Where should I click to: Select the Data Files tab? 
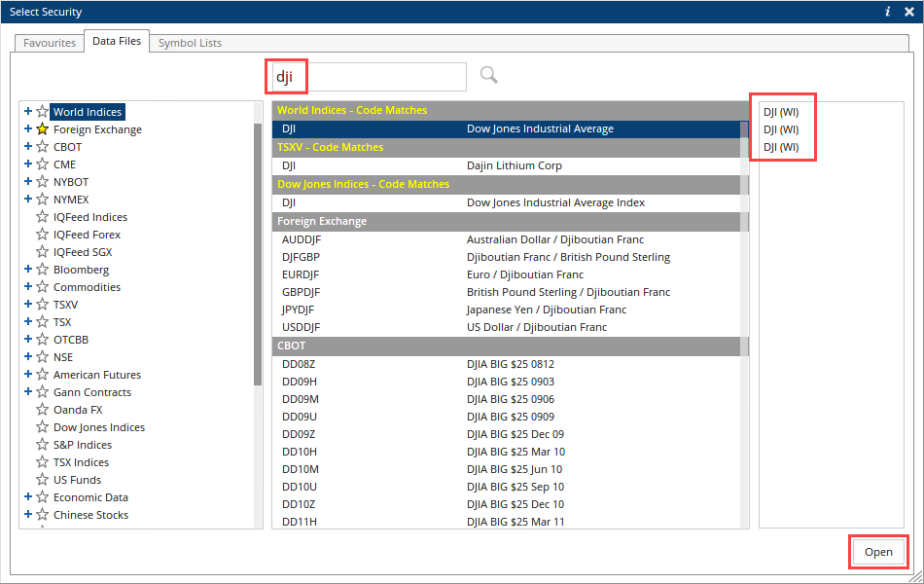[117, 41]
